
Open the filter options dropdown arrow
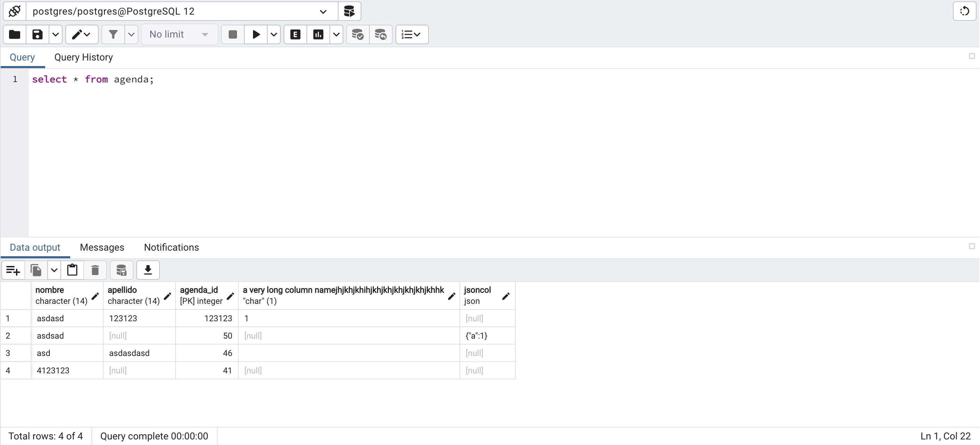pyautogui.click(x=131, y=35)
